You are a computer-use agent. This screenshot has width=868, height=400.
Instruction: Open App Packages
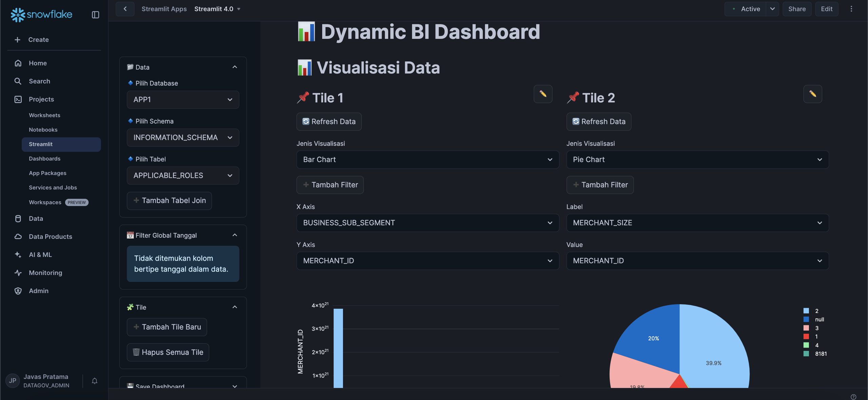click(x=47, y=173)
